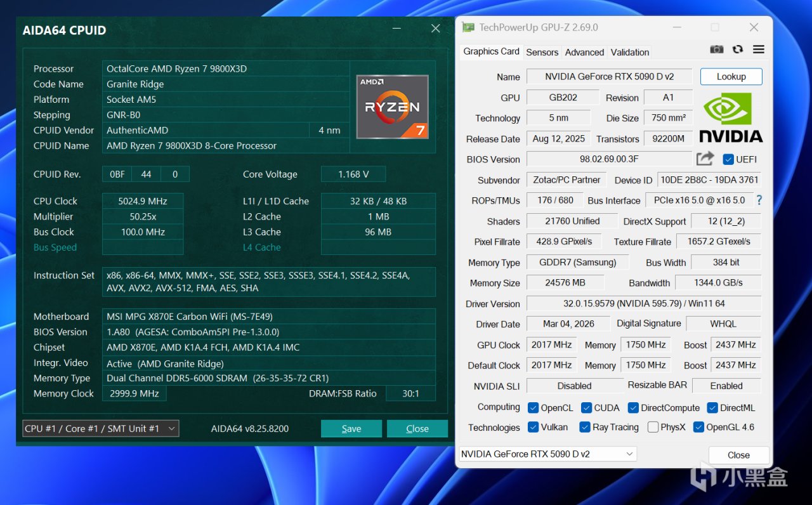Viewport: 812px width, 505px height.
Task: Click the Bus Width value 384 bit
Action: coord(726,262)
